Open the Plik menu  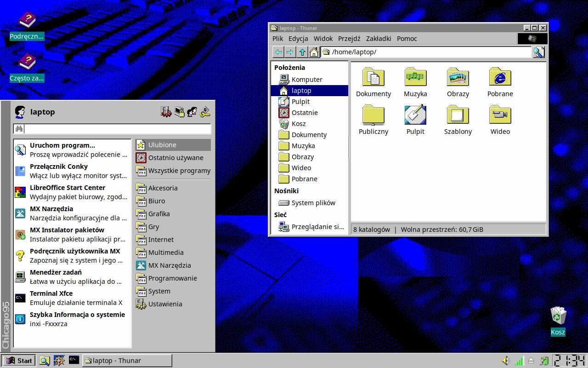click(x=278, y=39)
